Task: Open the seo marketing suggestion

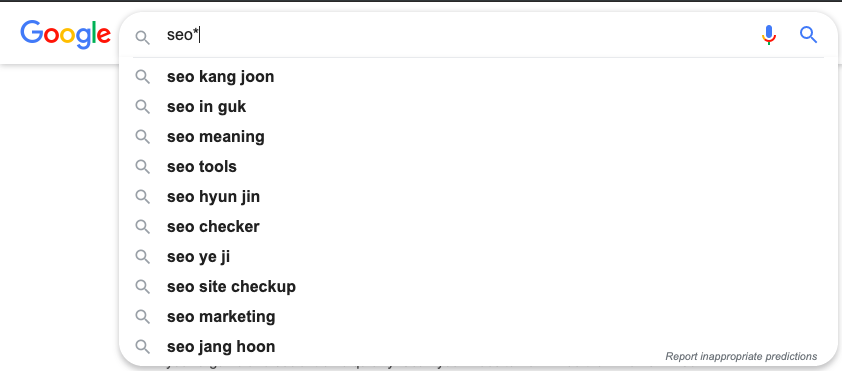Action: click(478, 316)
